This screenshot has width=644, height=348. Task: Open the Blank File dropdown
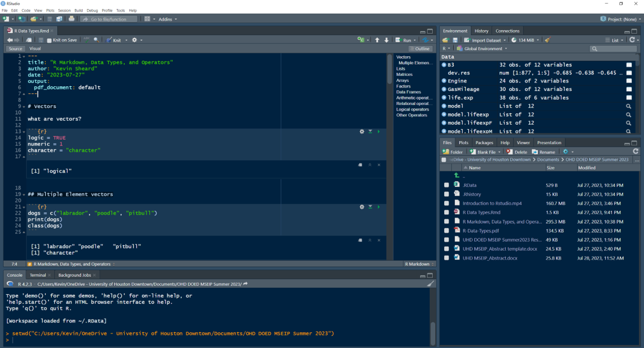tap(485, 152)
